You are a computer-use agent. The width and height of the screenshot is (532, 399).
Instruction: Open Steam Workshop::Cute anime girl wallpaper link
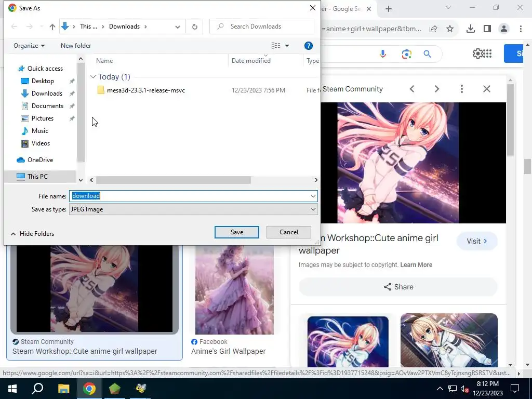(x=85, y=352)
